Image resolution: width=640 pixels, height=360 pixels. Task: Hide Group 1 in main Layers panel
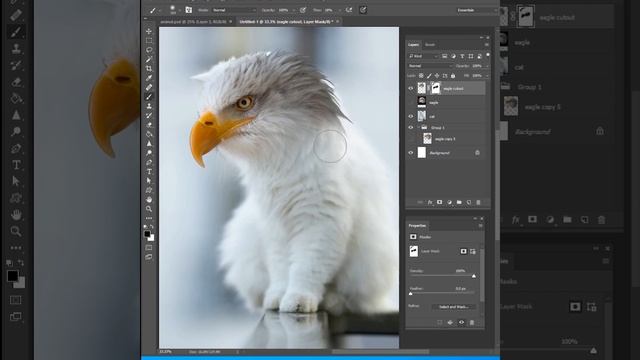(x=411, y=127)
